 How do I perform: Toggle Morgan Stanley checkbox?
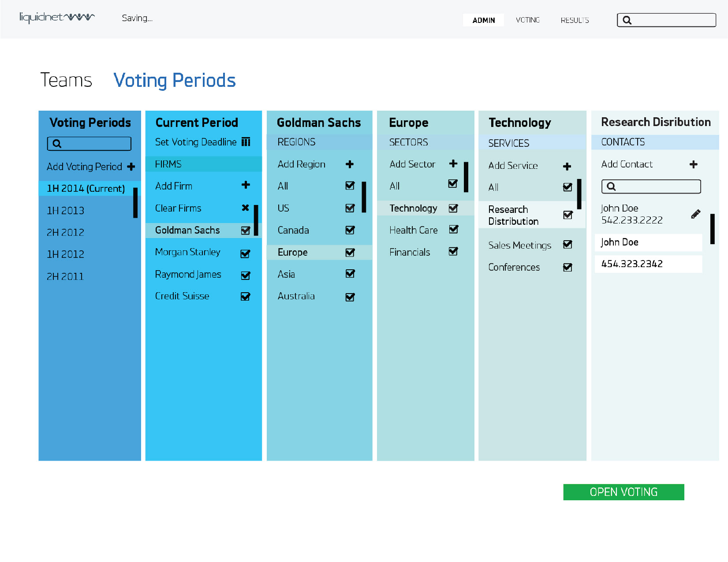246,253
